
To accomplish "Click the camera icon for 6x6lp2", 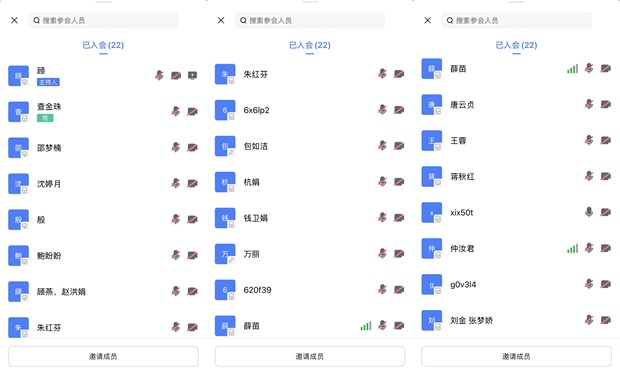I will [399, 110].
